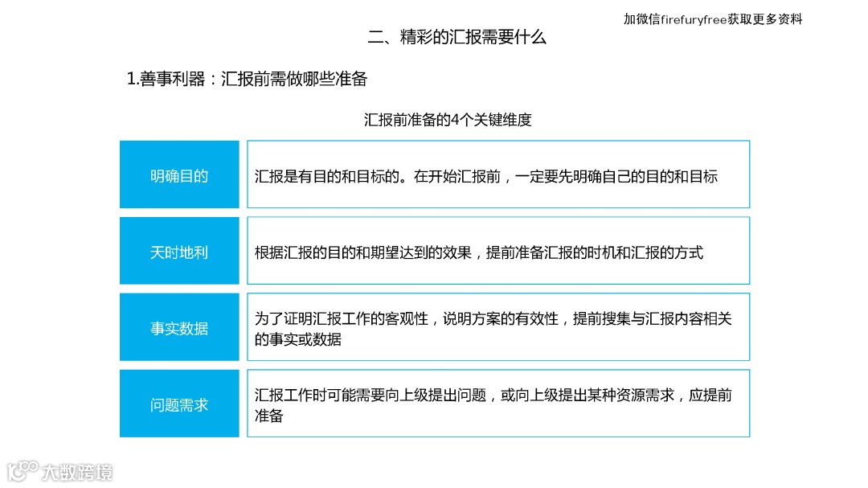Click the blue 明确目的 box
This screenshot has width=868, height=488.
179,174
